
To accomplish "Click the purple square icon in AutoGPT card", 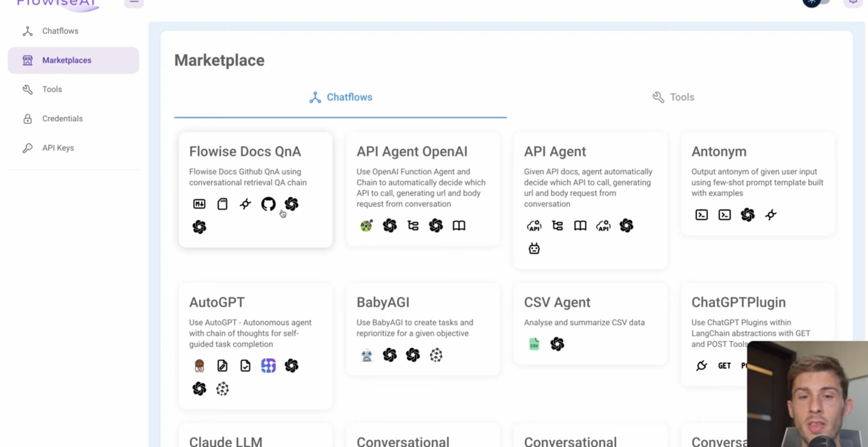I will (268, 366).
